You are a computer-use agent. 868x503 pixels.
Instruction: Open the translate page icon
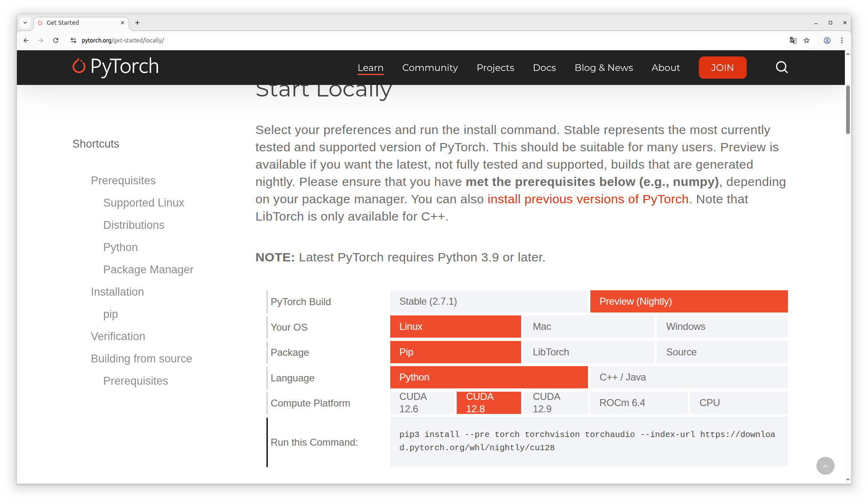(x=793, y=40)
